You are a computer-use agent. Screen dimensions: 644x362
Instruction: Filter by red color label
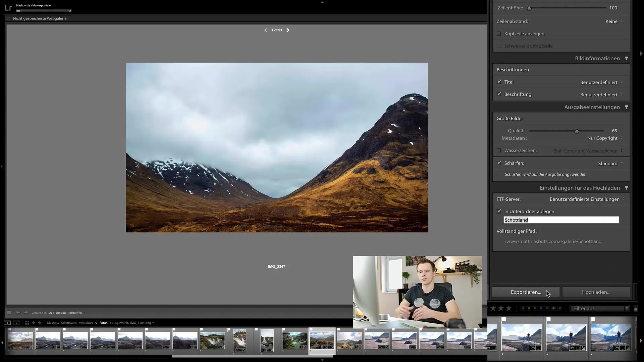click(523, 308)
